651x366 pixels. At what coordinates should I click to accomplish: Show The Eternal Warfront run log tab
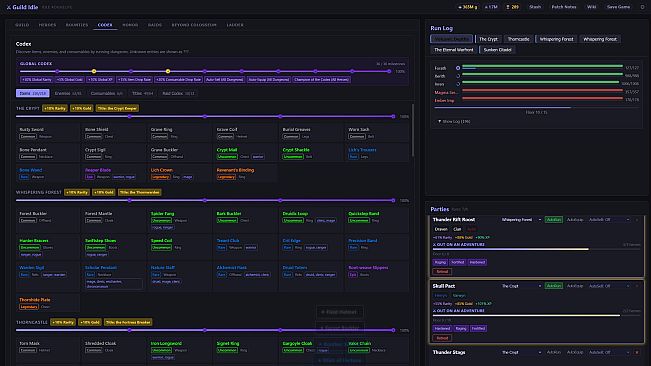coord(454,50)
